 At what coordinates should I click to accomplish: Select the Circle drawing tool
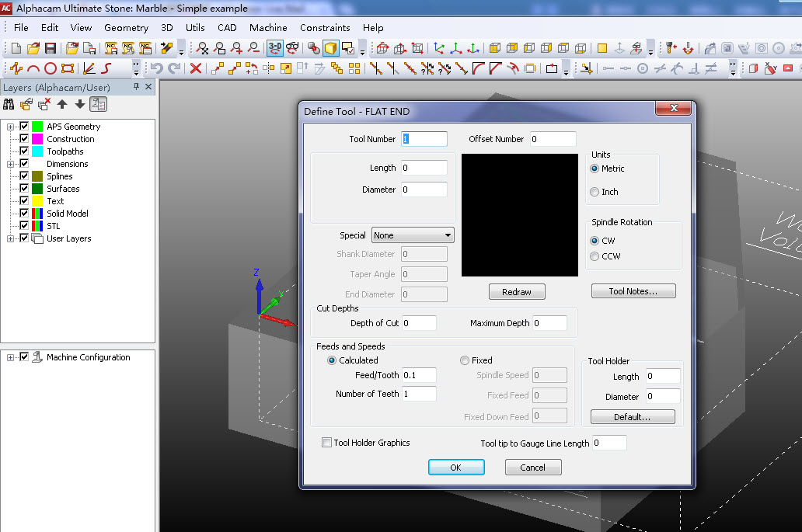pyautogui.click(x=50, y=68)
